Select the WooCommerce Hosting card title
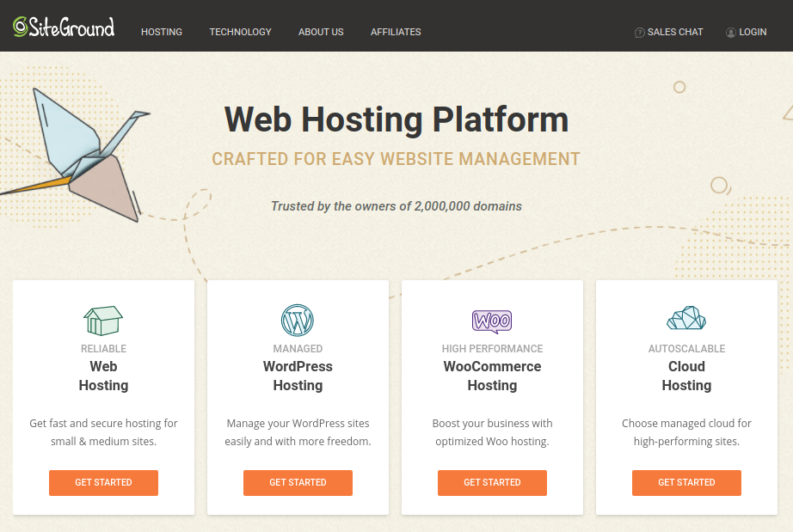The width and height of the screenshot is (793, 532). [492, 376]
